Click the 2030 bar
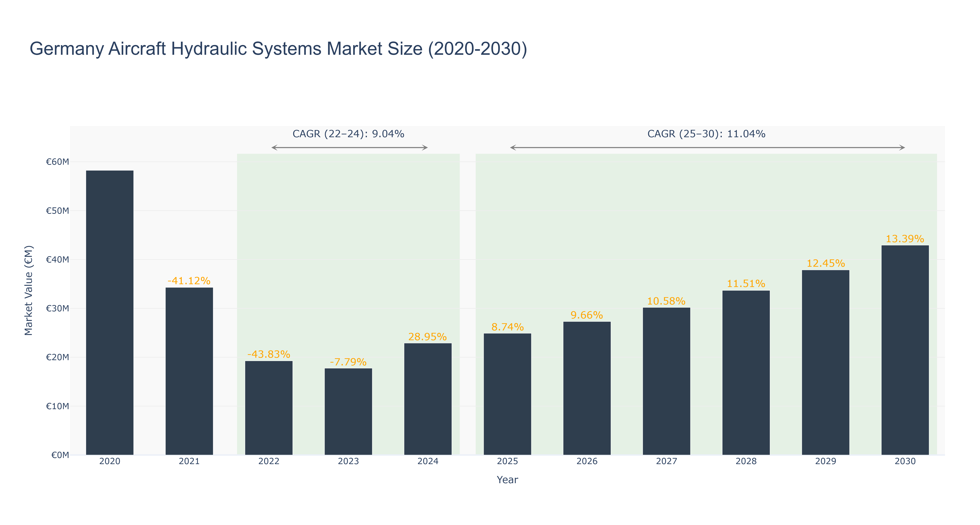The image size is (980, 525). pyautogui.click(x=905, y=350)
